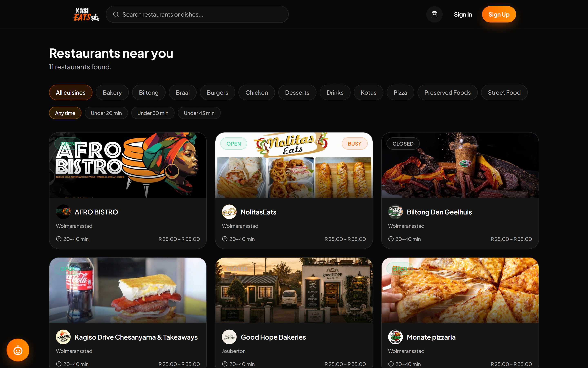This screenshot has width=588, height=368.
Task: Filter by Desserts cuisine
Action: 297,92
